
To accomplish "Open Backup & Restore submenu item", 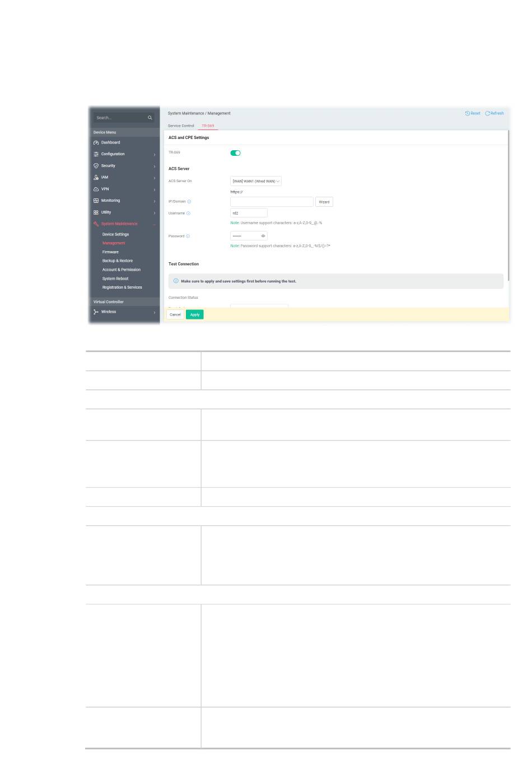I will click(x=118, y=261).
